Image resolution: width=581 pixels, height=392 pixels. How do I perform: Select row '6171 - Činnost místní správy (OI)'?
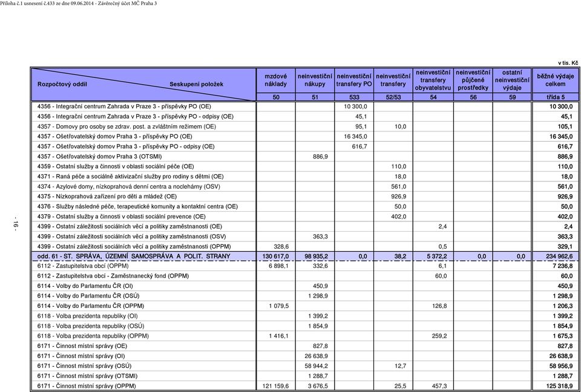304,356
